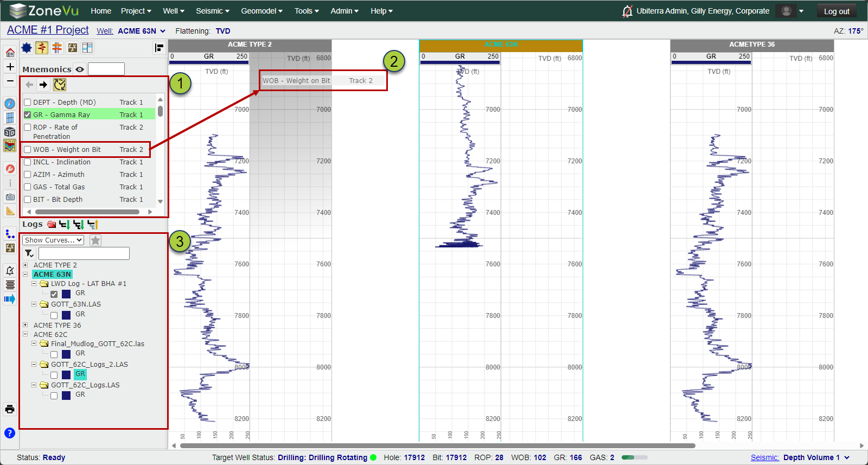Click GR color swatch under GOTT_62C_Logs.LAS
This screenshot has height=465, width=868.
tap(66, 396)
